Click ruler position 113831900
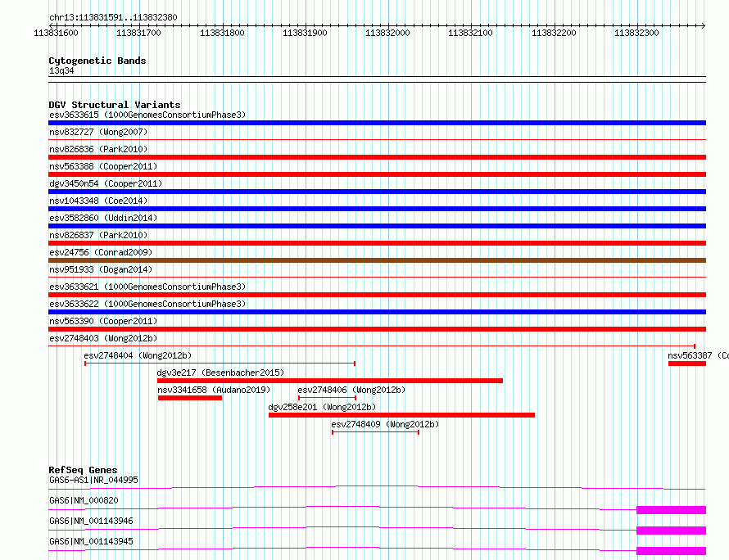This screenshot has height=560, width=729. point(305,33)
